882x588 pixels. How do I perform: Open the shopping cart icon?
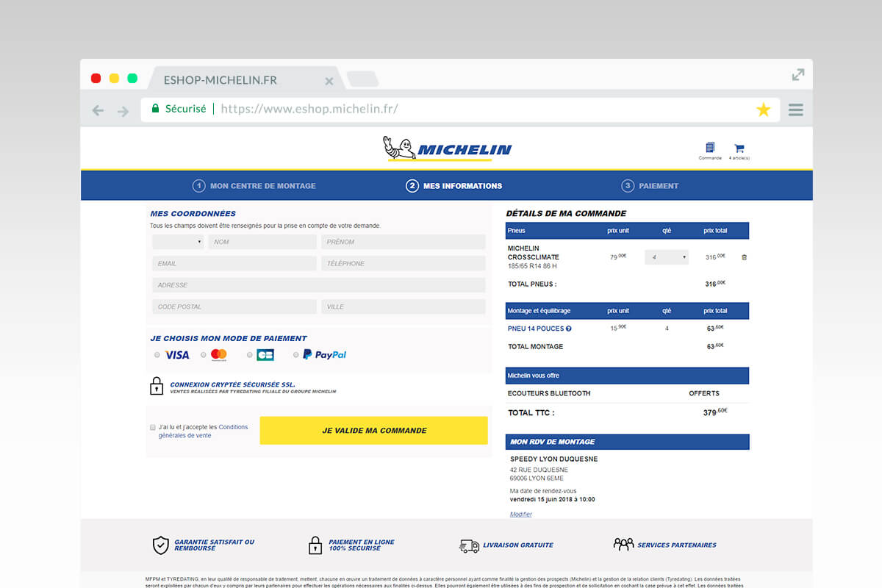point(739,148)
